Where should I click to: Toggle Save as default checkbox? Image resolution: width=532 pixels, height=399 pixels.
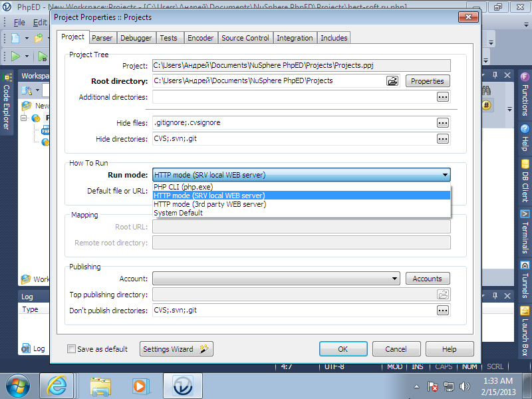click(71, 348)
